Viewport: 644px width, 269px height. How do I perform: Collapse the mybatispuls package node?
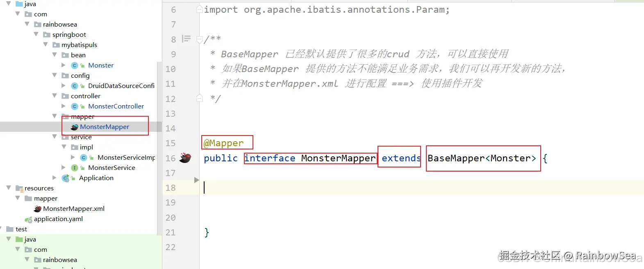pos(46,45)
